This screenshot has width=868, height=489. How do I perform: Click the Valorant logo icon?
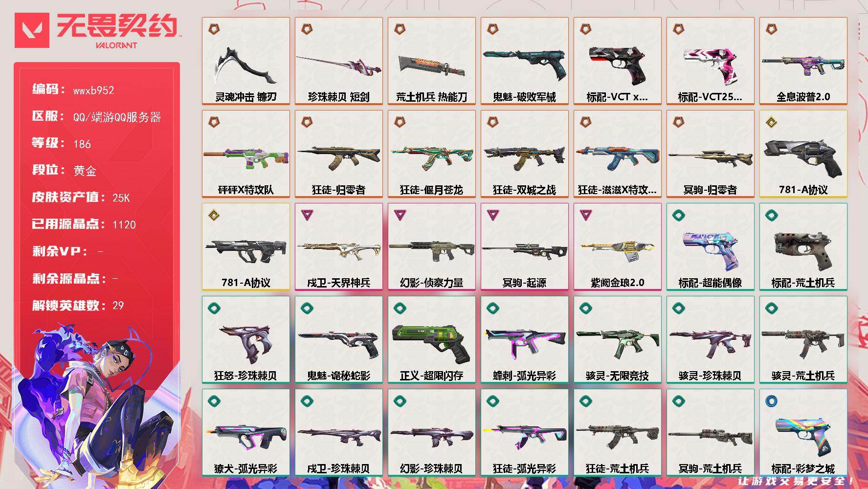tap(32, 30)
